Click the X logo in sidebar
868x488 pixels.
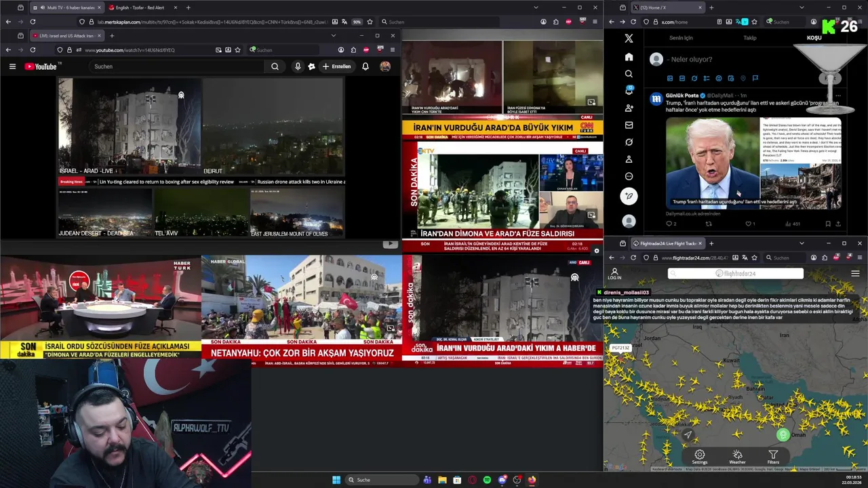(x=629, y=39)
